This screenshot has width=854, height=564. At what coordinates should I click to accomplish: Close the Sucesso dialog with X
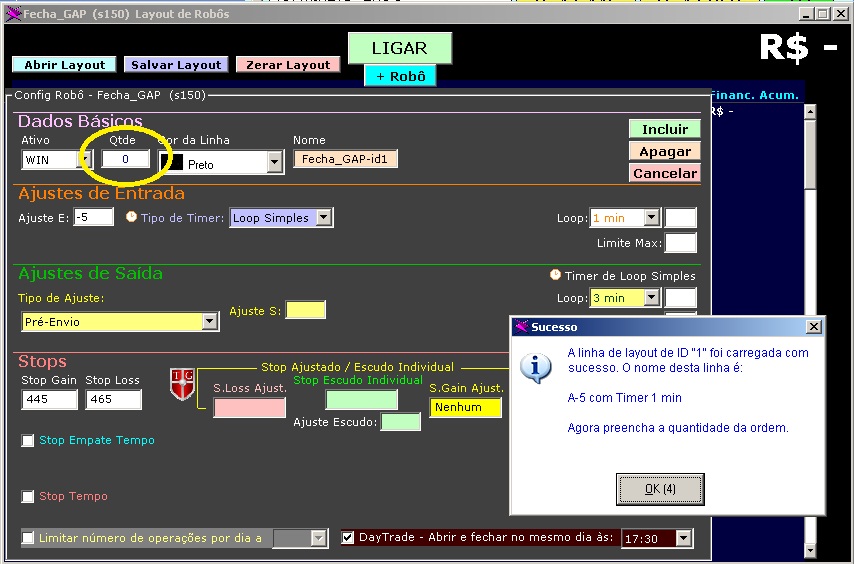814,327
